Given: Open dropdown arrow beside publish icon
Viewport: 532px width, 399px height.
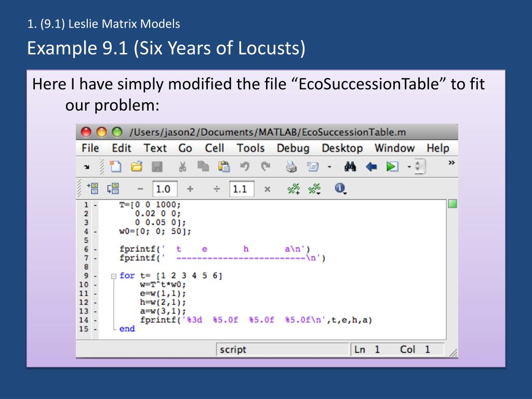Looking at the screenshot, I should pos(329,167).
